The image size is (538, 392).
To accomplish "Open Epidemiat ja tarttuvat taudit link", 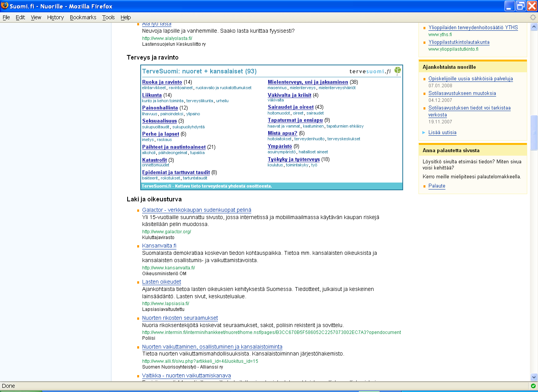I will coord(176,172).
